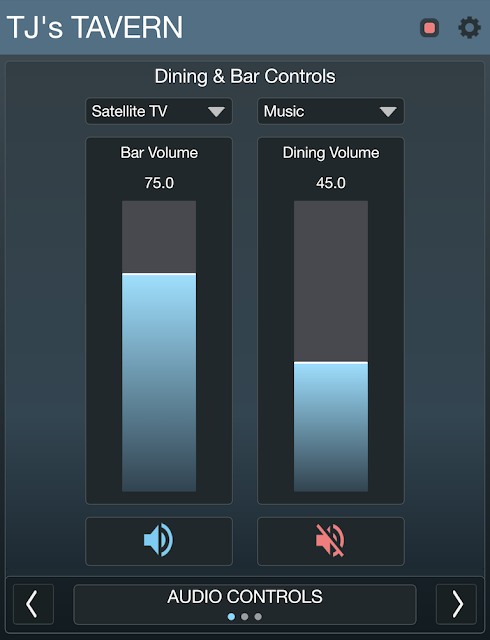Click the Dining Volume slider bar
Viewport: 490px width, 640px height.
(331, 346)
